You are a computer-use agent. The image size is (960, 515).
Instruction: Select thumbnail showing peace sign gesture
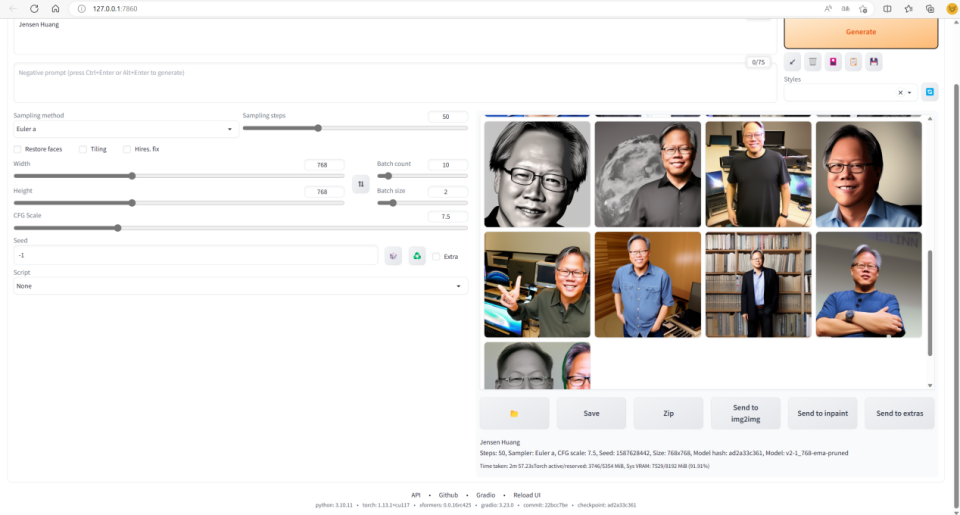coord(537,284)
